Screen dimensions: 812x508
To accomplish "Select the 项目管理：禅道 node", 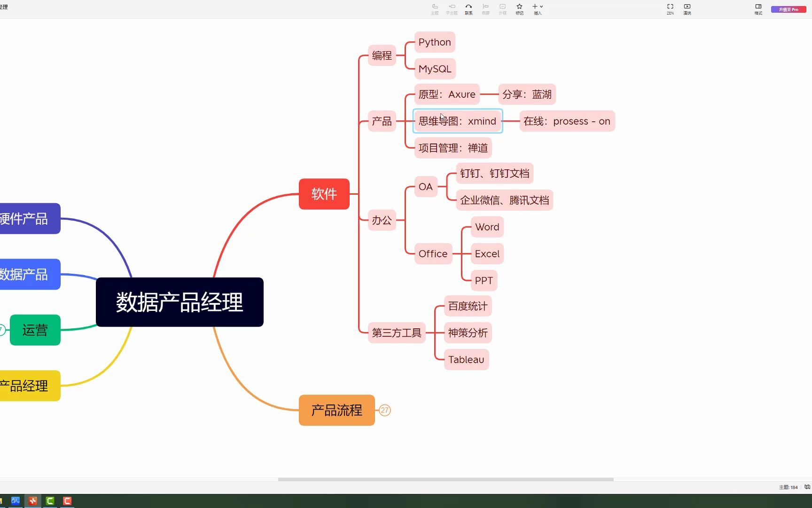I will pyautogui.click(x=453, y=148).
